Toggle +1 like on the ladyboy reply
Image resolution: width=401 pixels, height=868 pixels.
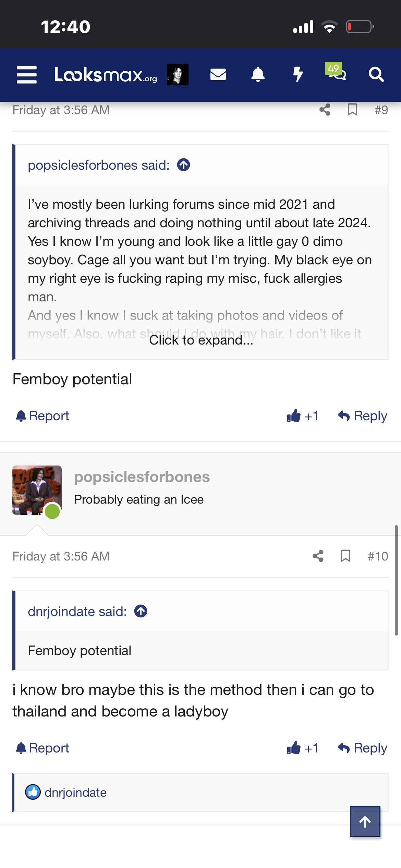coord(303,748)
